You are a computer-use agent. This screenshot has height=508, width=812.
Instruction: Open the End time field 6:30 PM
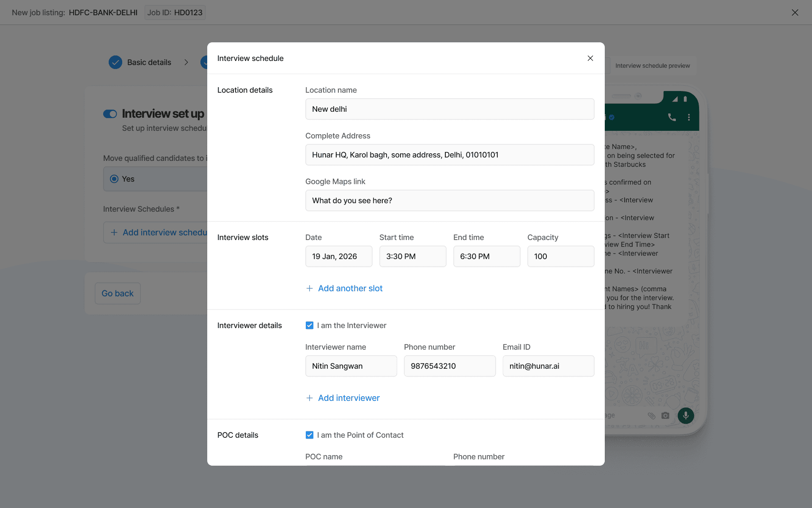[x=487, y=257]
